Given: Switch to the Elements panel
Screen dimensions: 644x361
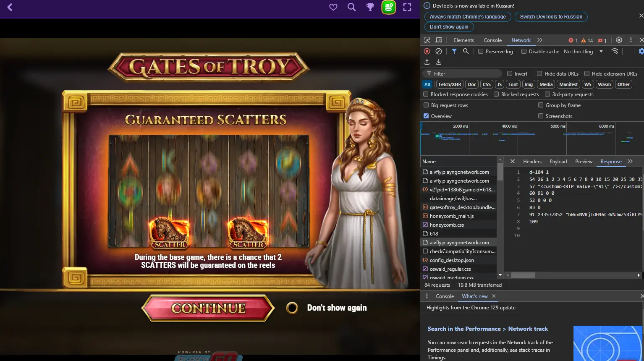Looking at the screenshot, I should point(464,40).
